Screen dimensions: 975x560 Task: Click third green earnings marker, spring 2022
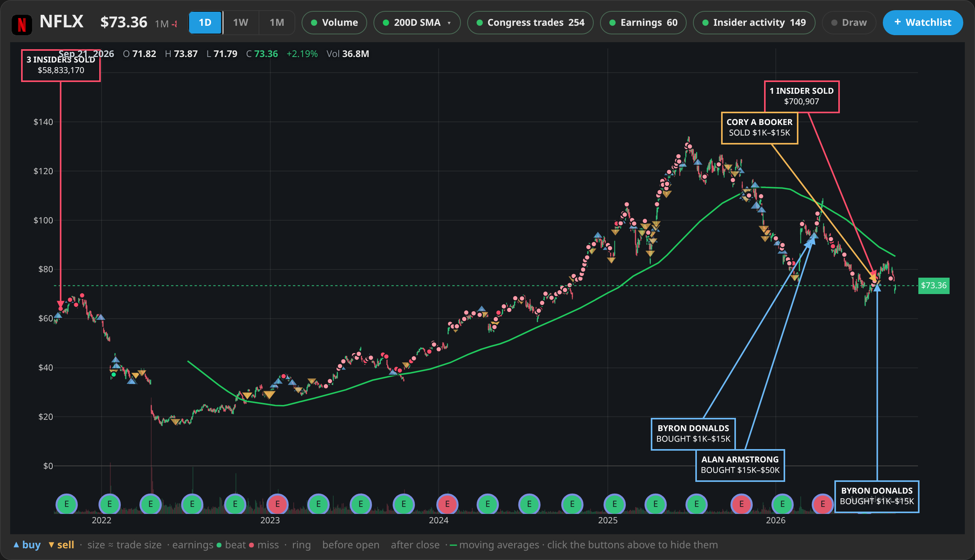click(151, 504)
